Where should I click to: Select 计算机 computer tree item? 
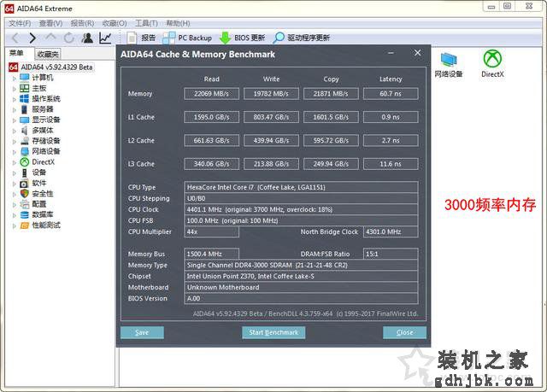point(37,78)
